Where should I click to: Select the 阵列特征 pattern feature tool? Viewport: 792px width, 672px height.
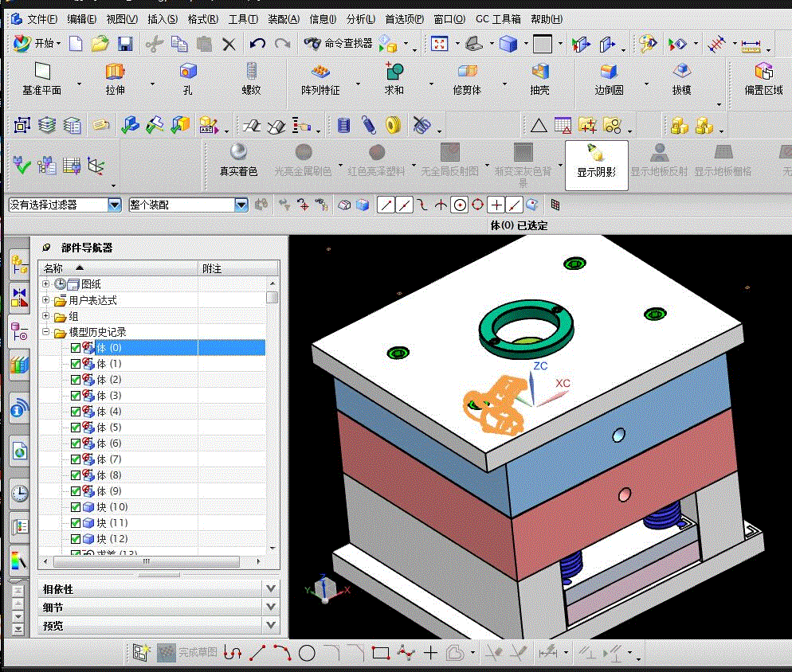320,80
